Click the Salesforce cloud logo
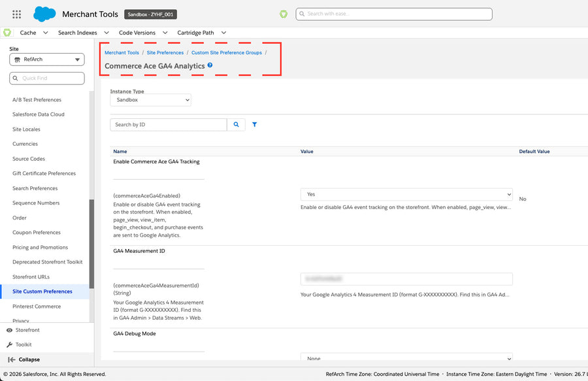 click(x=44, y=14)
